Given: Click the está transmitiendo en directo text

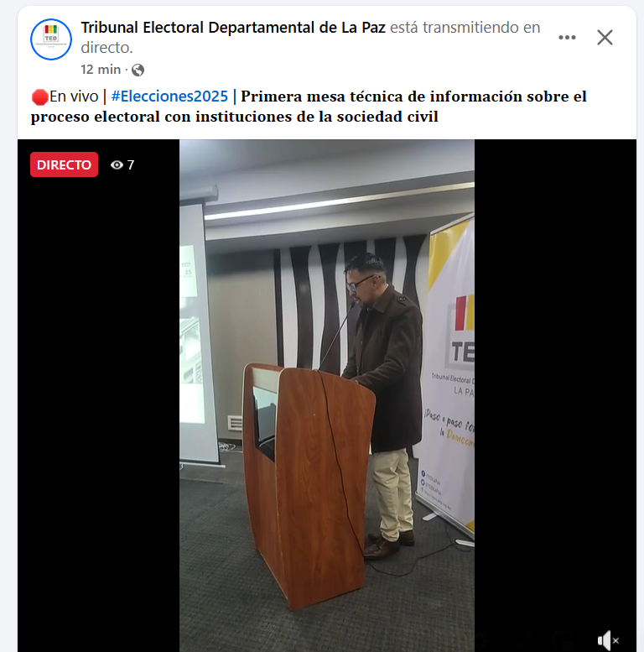Looking at the screenshot, I should (x=310, y=38).
